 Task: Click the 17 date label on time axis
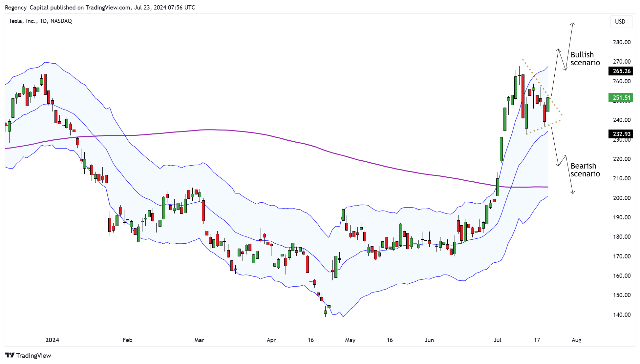(x=537, y=340)
